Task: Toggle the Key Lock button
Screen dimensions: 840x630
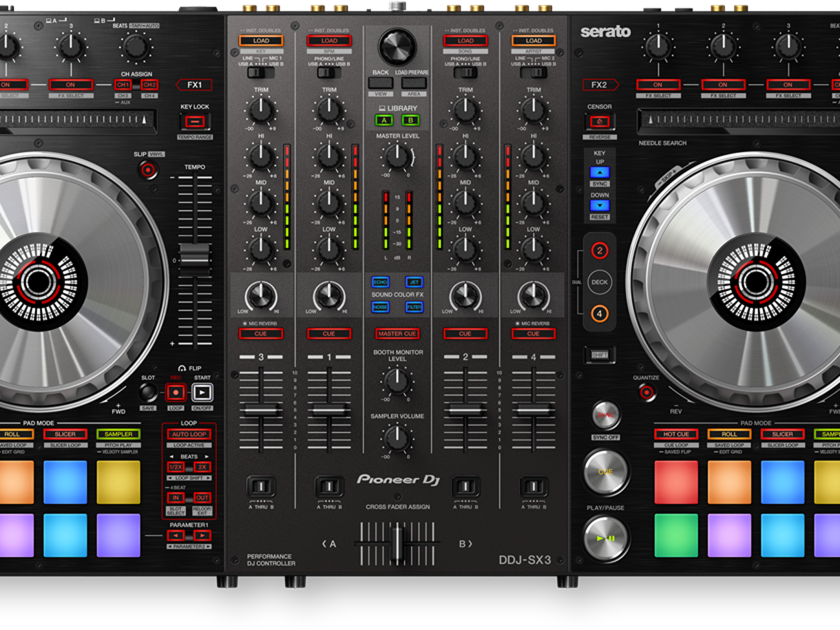Action: coord(194,121)
